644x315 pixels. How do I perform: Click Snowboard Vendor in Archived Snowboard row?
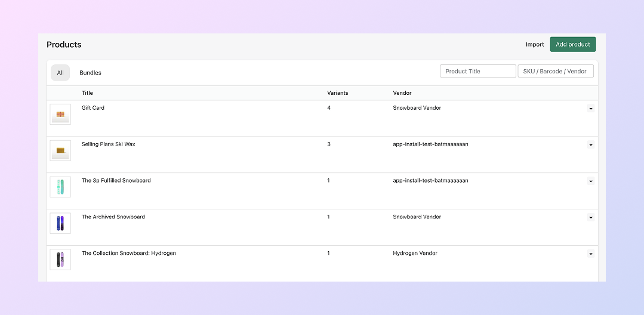point(417,217)
